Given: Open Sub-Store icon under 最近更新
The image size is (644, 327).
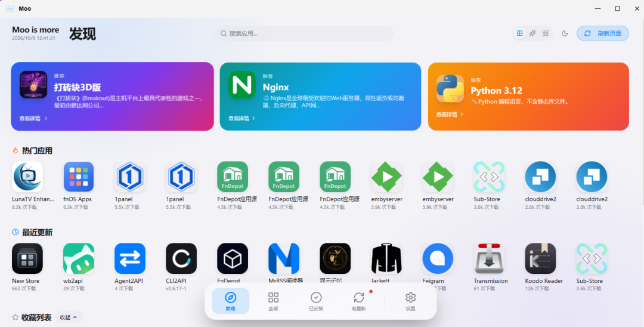Looking at the screenshot, I should click(x=592, y=258).
